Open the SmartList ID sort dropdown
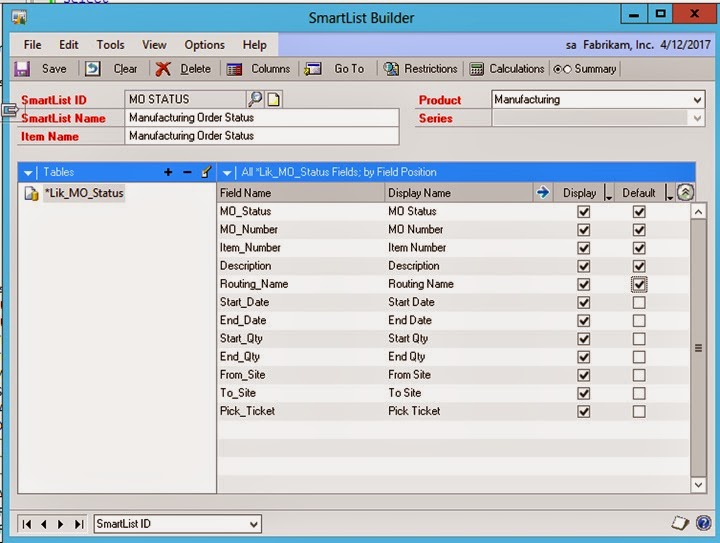This screenshot has height=543, width=720. 253,524
